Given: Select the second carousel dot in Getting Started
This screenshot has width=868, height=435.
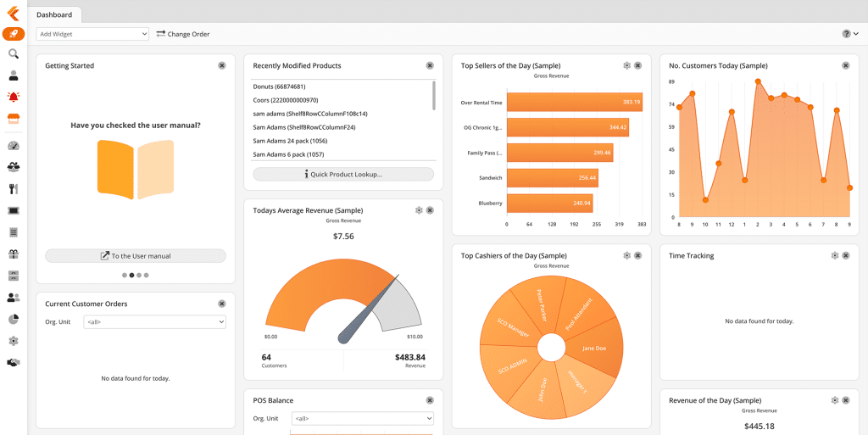Looking at the screenshot, I should (131, 275).
